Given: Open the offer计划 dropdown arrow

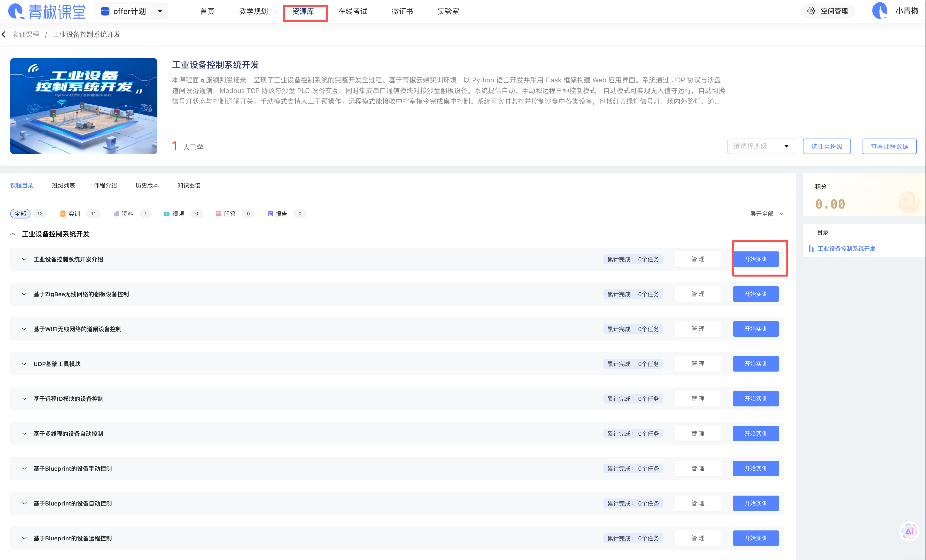Looking at the screenshot, I should tap(160, 11).
